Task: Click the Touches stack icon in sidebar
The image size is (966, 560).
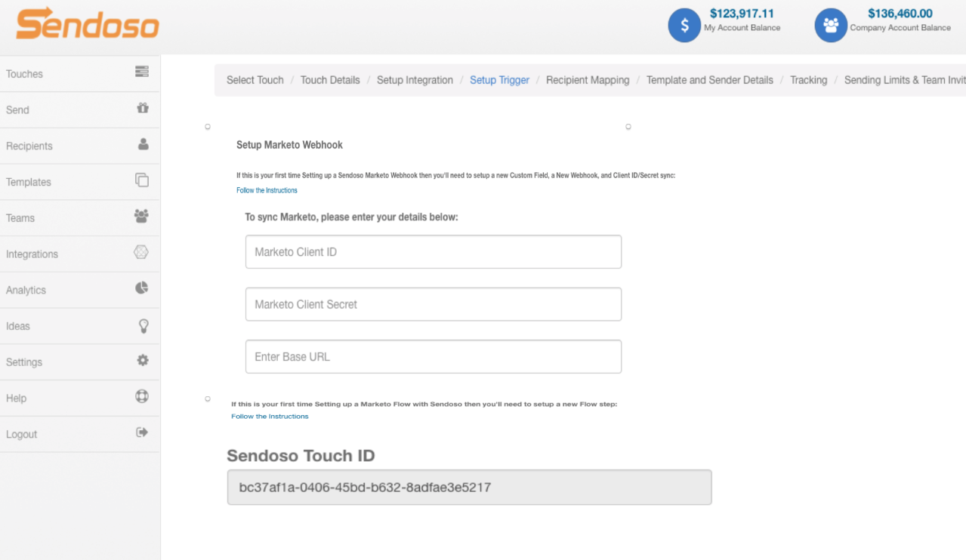Action: [x=141, y=72]
